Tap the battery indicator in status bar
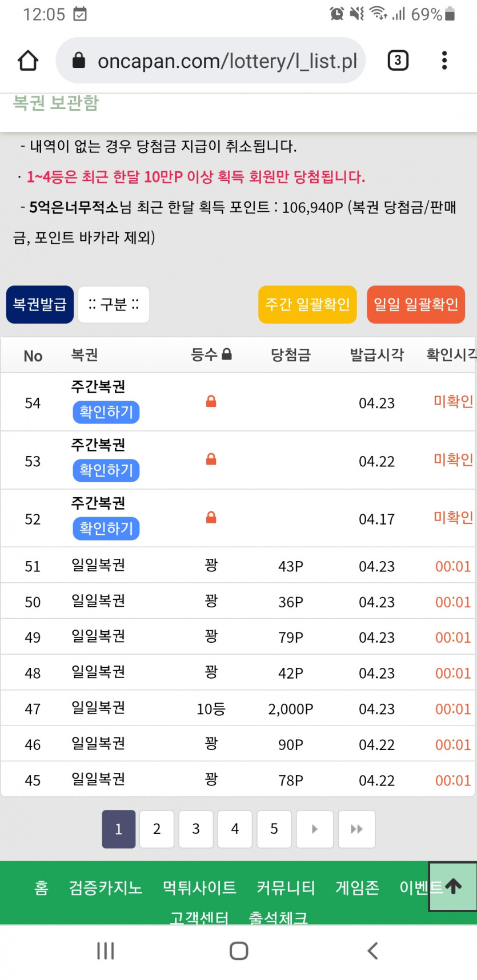Viewport: 477px width, 980px height. tap(450, 14)
